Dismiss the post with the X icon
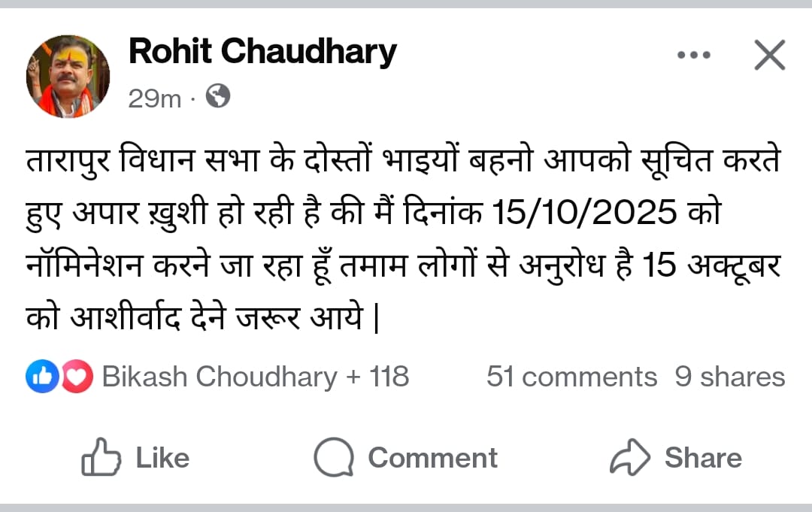The width and height of the screenshot is (812, 512). [x=769, y=56]
